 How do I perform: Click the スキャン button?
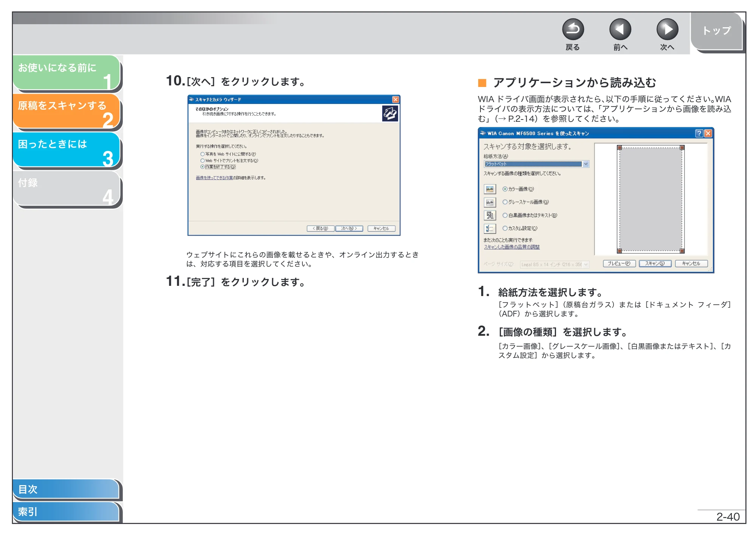click(655, 264)
